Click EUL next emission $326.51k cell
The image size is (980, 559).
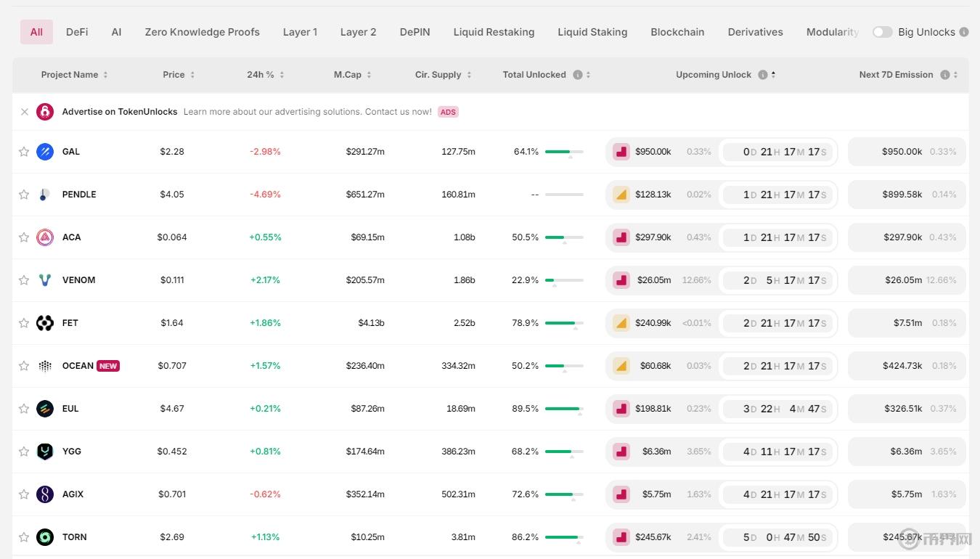point(907,409)
